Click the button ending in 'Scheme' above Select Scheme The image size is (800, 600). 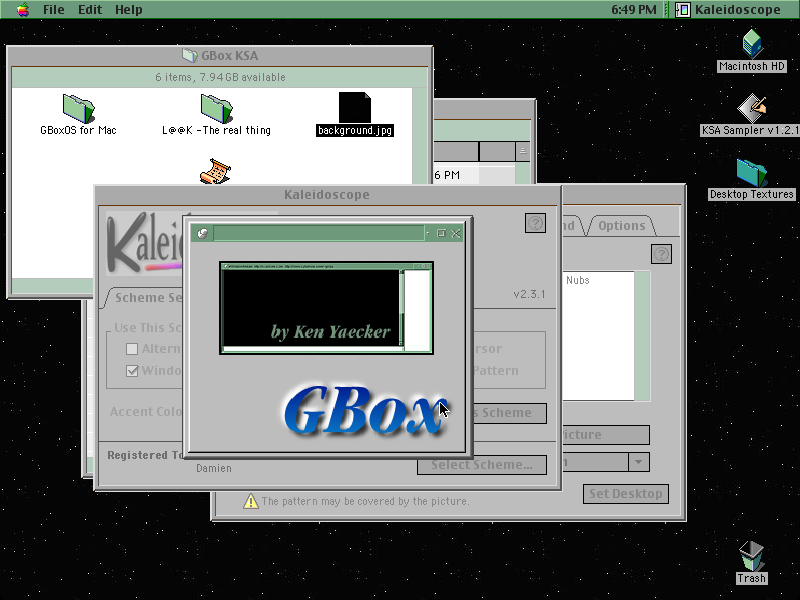click(x=510, y=413)
